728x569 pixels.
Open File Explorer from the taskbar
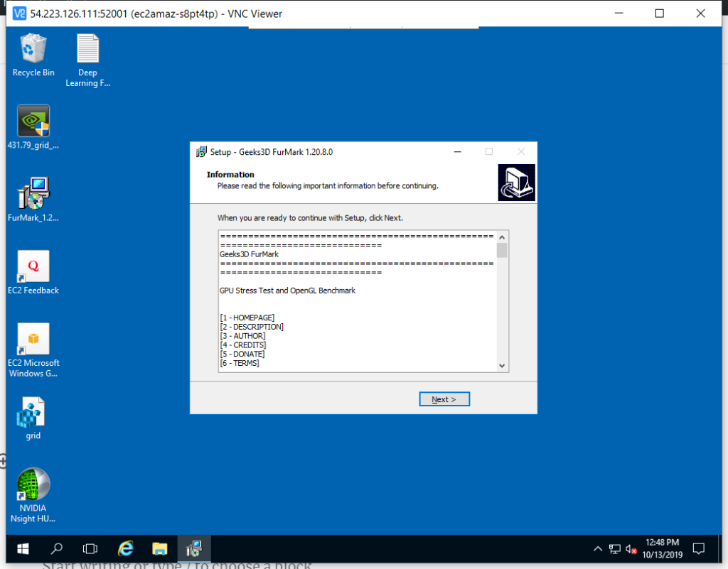point(160,548)
